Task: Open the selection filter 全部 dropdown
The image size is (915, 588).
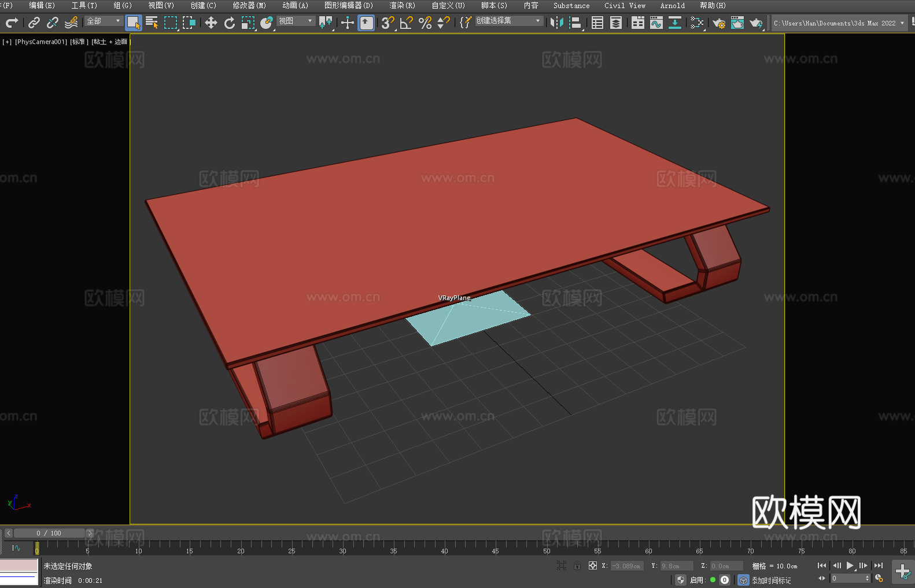Action: [x=104, y=21]
